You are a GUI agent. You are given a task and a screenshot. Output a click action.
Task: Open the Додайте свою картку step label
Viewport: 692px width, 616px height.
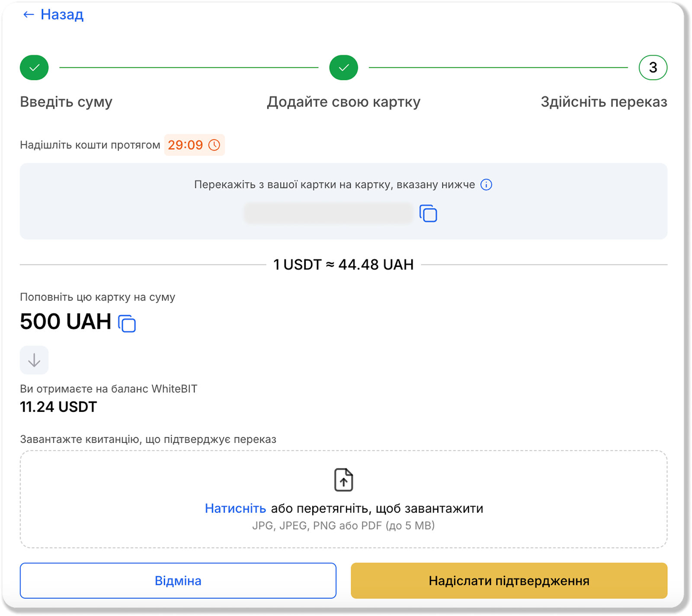[x=343, y=102]
